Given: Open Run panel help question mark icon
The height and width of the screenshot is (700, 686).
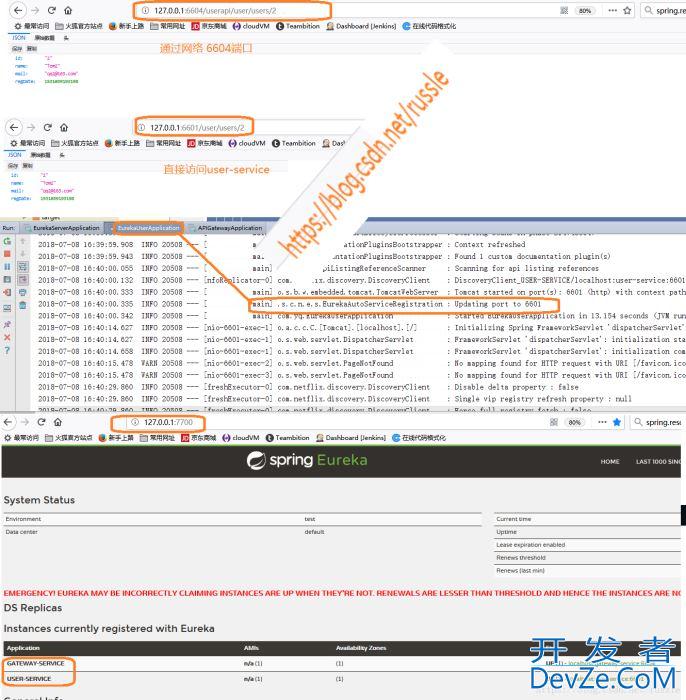Looking at the screenshot, I should (x=8, y=351).
